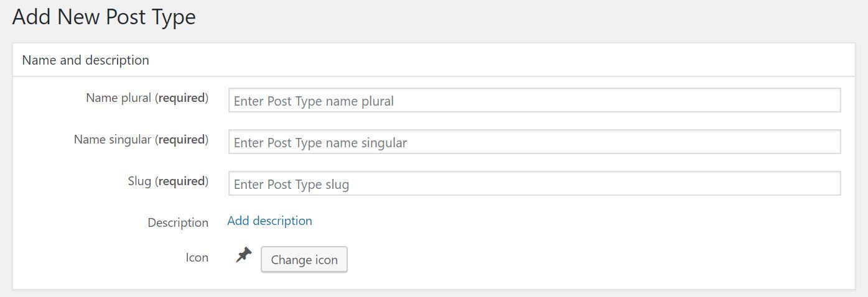Image resolution: width=868 pixels, height=297 pixels.
Task: Click bold required text beside Slug
Action: click(182, 181)
